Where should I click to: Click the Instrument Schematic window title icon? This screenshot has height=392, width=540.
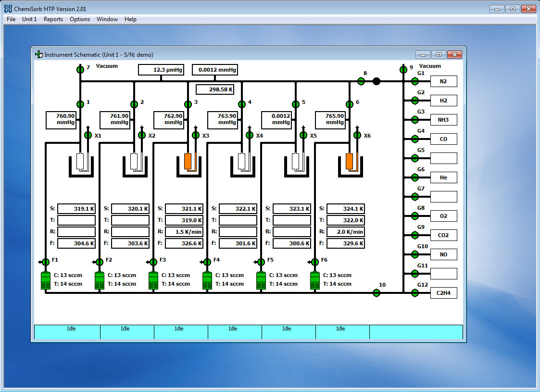click(x=39, y=54)
